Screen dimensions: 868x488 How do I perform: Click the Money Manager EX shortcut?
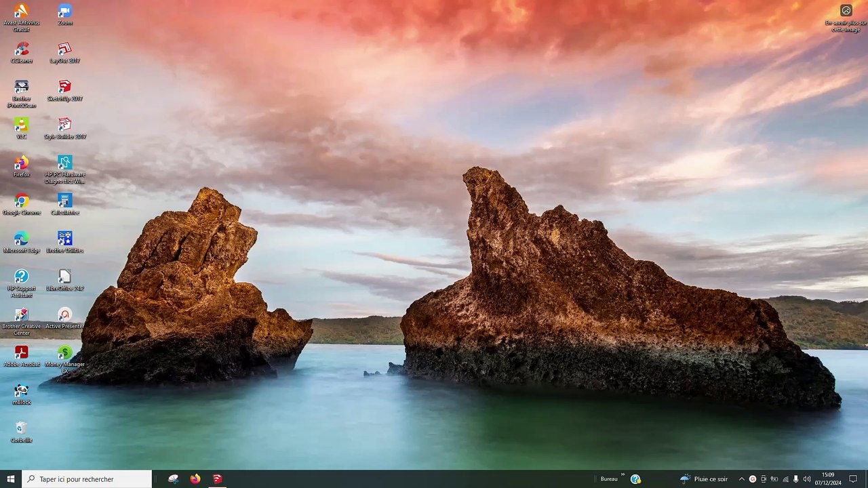(64, 353)
